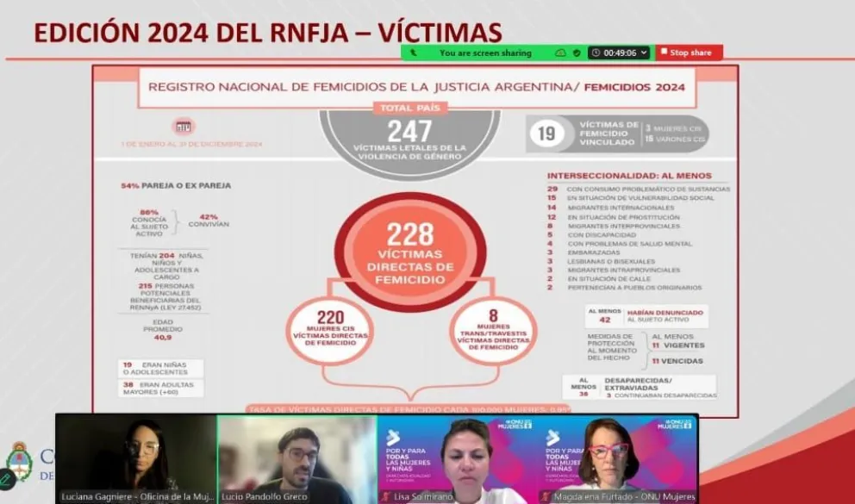Screen dimensions: 855x504
Task: Click muted mic icon beside Magdalena's name
Action: click(x=545, y=497)
